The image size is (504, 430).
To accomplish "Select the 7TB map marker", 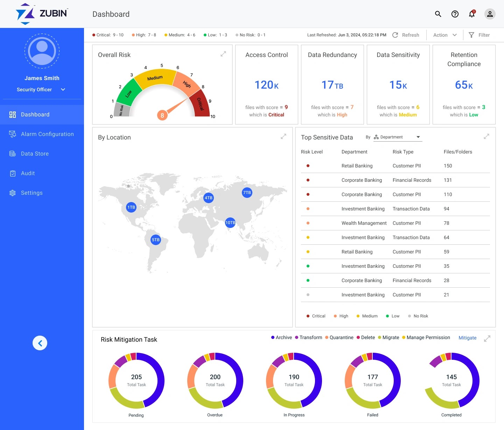I will pyautogui.click(x=247, y=193).
